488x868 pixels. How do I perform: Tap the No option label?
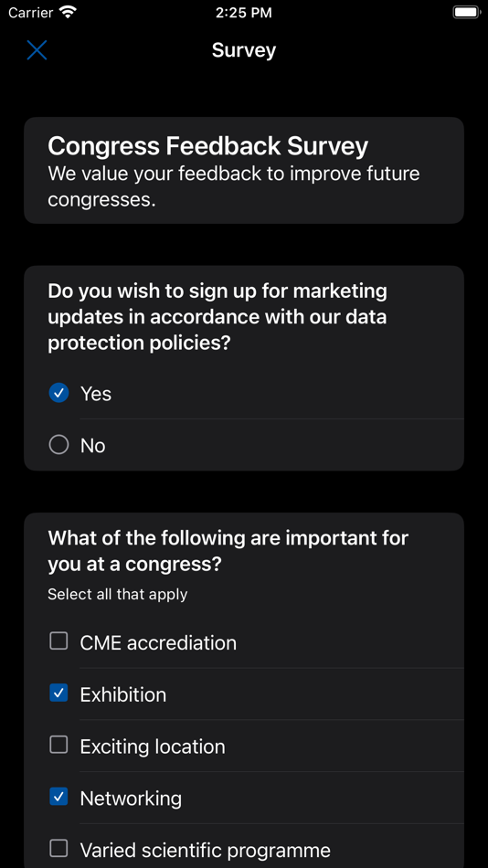tap(92, 446)
